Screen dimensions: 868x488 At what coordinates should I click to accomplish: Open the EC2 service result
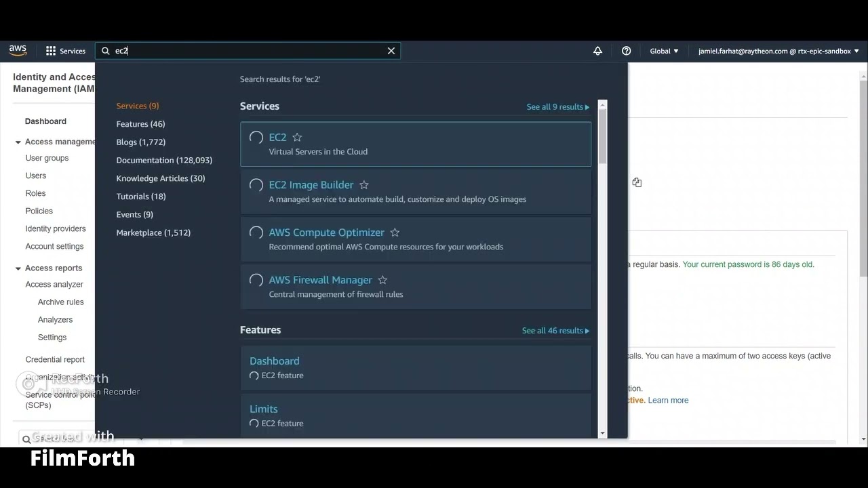[416, 144]
